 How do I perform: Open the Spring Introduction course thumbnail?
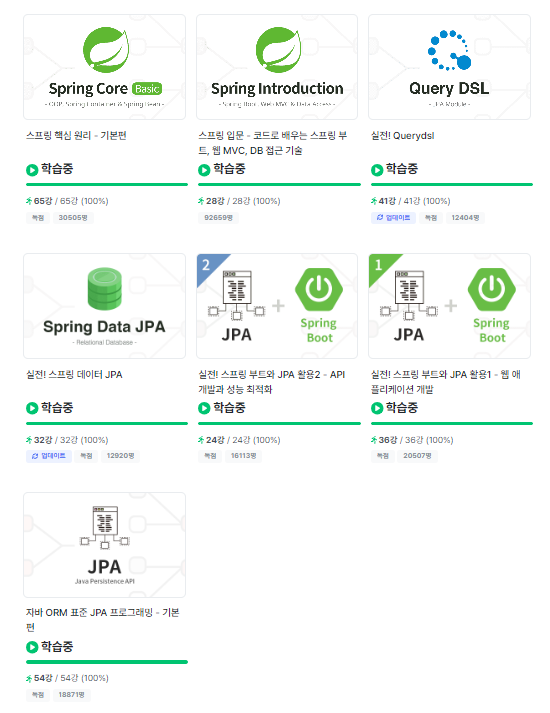click(x=277, y=67)
